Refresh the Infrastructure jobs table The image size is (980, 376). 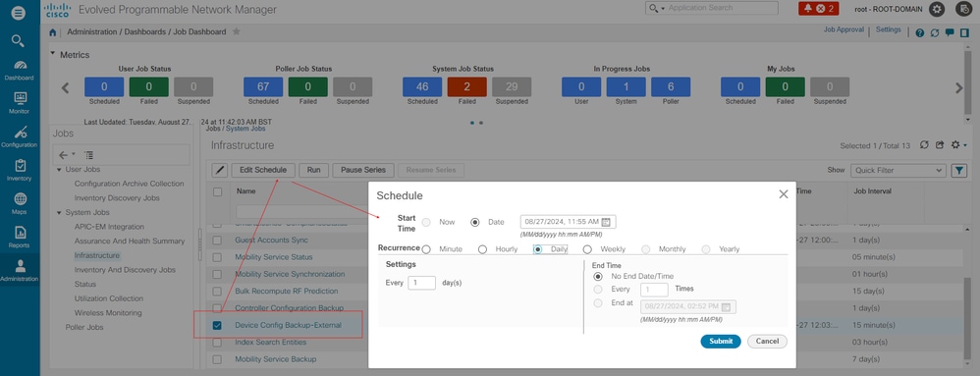click(924, 145)
